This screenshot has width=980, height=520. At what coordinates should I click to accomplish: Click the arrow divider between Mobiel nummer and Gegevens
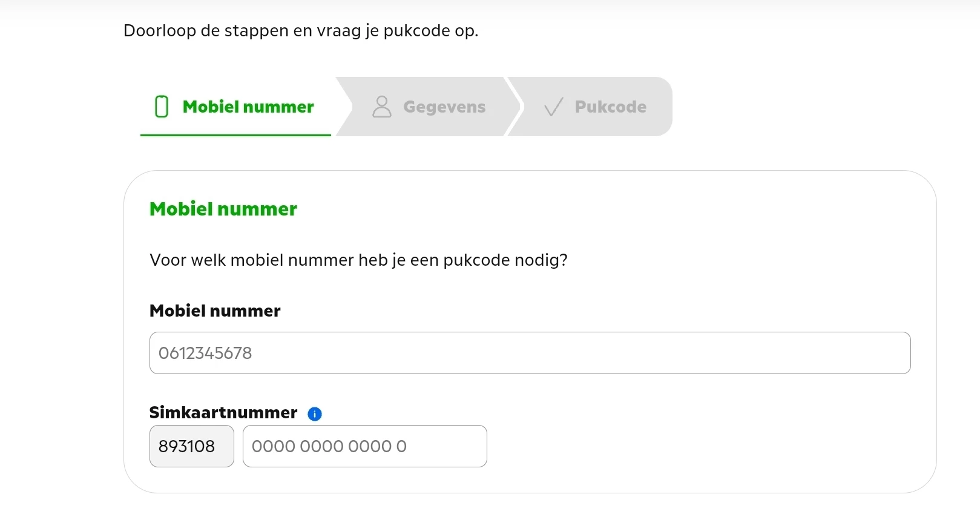pyautogui.click(x=343, y=107)
